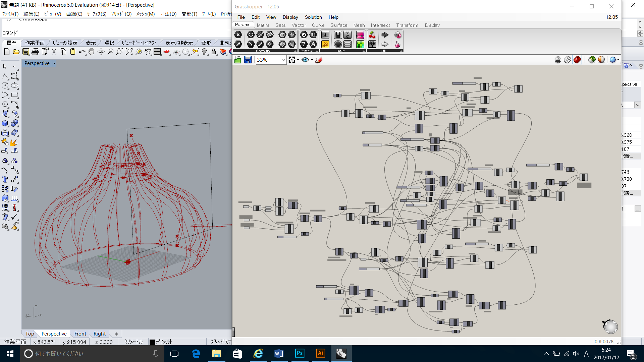The height and width of the screenshot is (362, 644).
Task: Switch to Grasshopper Transform tab
Action: 407,25
